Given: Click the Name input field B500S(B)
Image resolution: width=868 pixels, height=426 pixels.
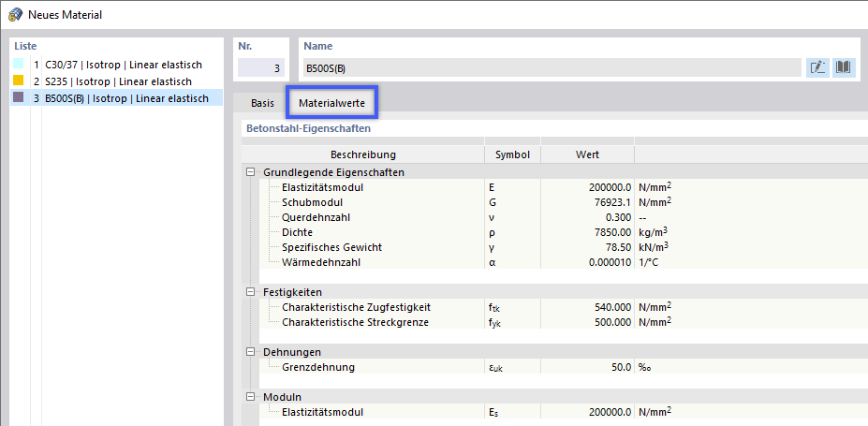Looking at the screenshot, I should pos(552,68).
